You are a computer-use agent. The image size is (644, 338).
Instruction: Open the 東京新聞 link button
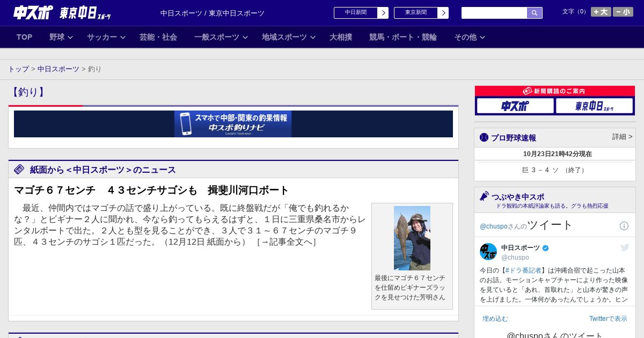416,13
